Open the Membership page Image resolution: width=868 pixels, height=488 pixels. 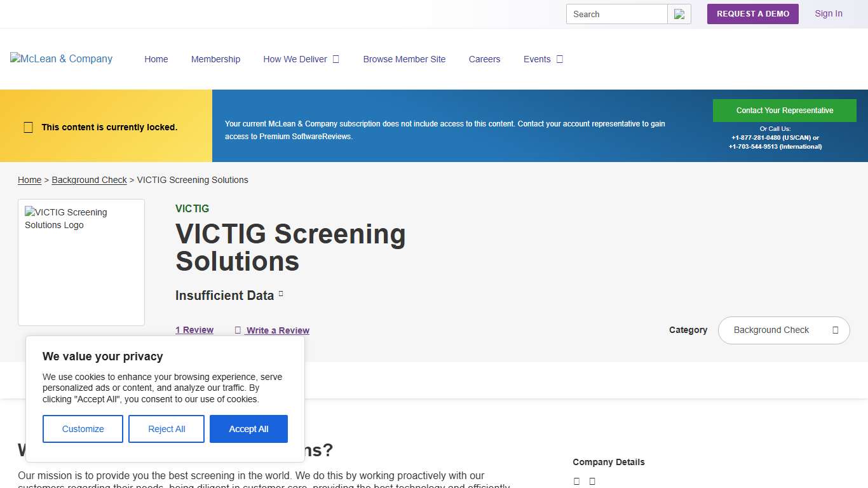(215, 58)
